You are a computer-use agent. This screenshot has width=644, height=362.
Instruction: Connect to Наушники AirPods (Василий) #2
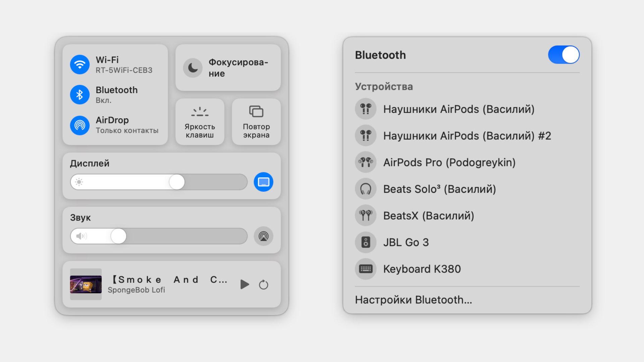coord(467,135)
